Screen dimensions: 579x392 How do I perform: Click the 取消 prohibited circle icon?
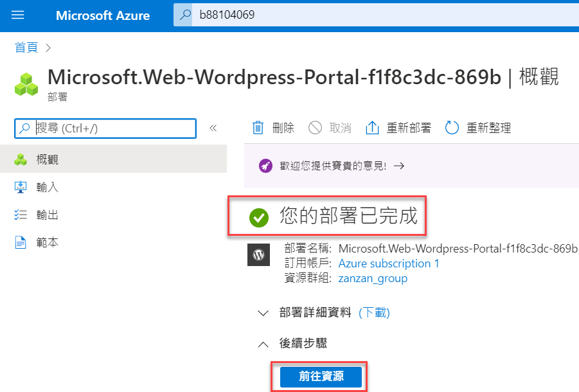point(315,128)
